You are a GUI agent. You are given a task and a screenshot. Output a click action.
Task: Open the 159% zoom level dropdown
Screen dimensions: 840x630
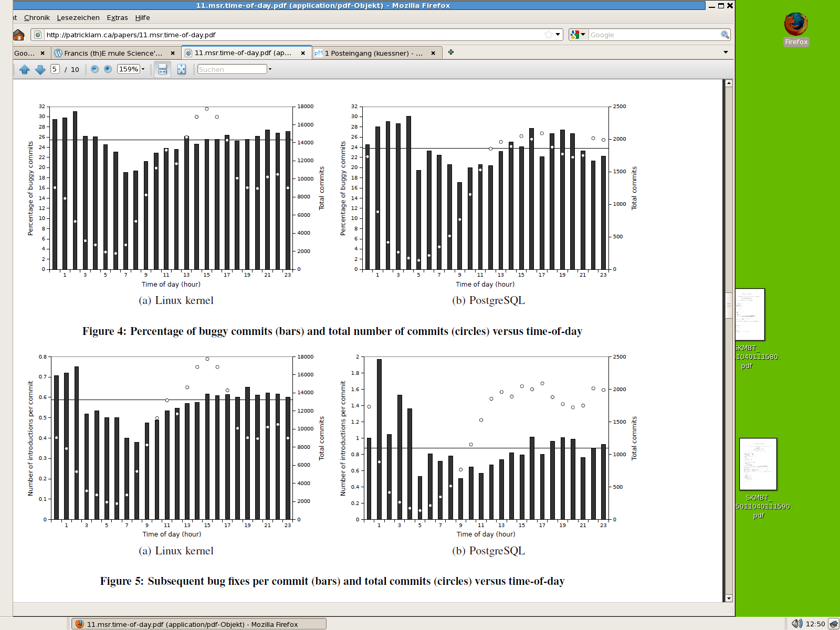143,69
